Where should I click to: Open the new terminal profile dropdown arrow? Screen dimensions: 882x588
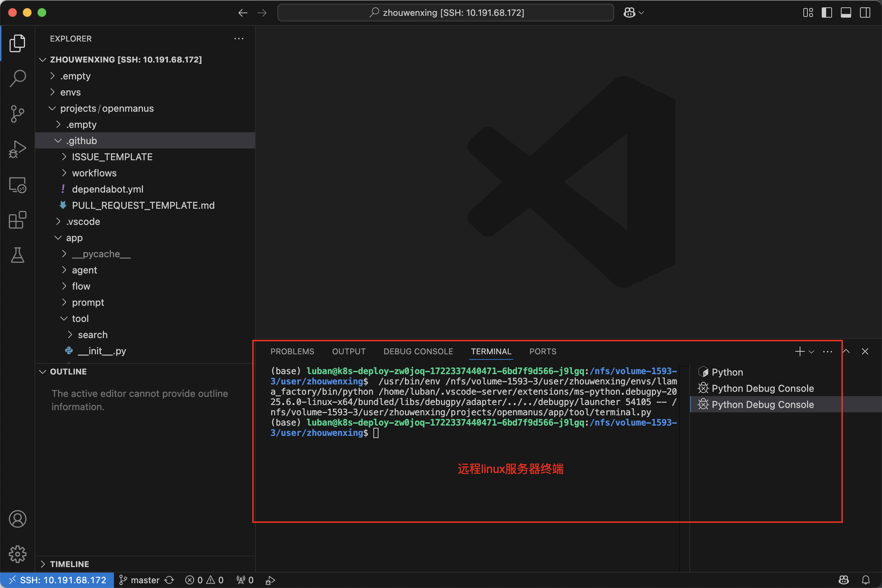pyautogui.click(x=811, y=352)
